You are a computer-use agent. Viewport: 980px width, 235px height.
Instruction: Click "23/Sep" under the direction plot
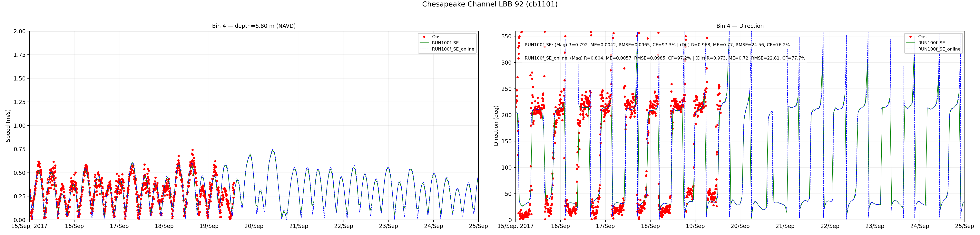point(875,226)
